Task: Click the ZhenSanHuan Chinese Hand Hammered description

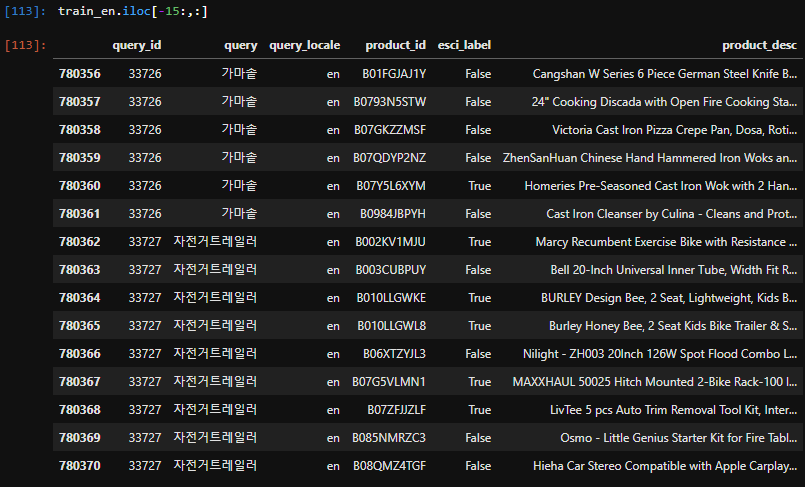Action: [650, 158]
